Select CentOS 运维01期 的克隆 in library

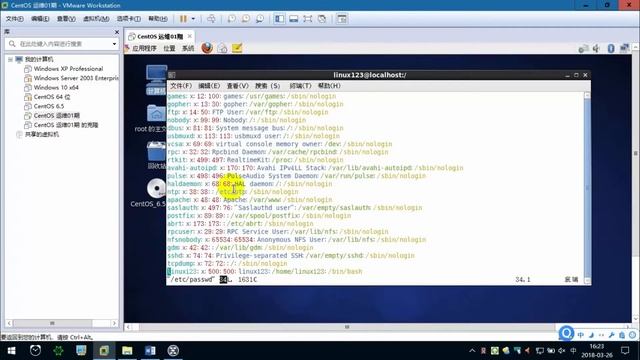click(x=66, y=125)
